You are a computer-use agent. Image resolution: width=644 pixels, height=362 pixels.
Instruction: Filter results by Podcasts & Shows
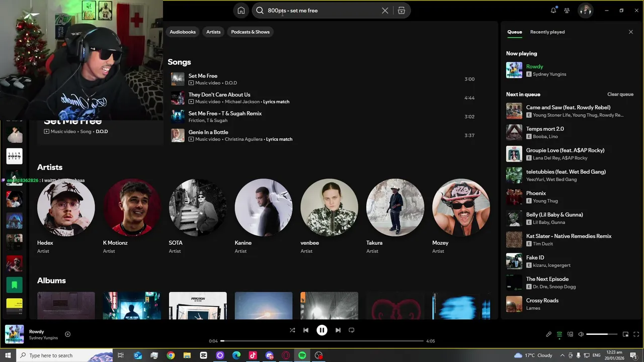(251, 32)
